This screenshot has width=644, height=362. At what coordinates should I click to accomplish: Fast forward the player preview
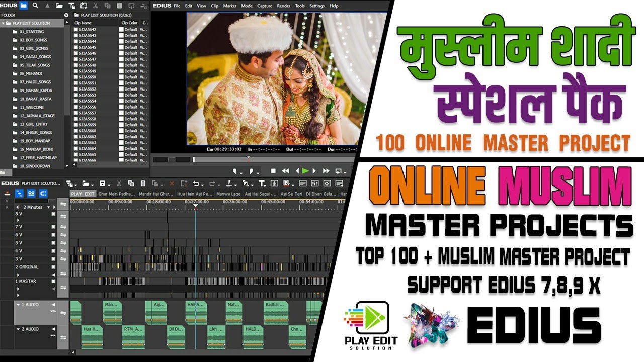(326, 171)
